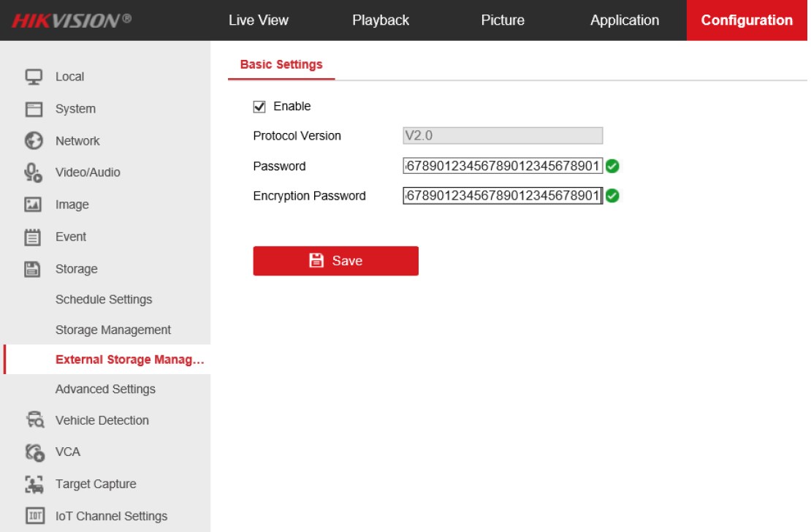Screen dimensions: 811x532
Task: Click the Event calendar icon
Action: coord(34,237)
